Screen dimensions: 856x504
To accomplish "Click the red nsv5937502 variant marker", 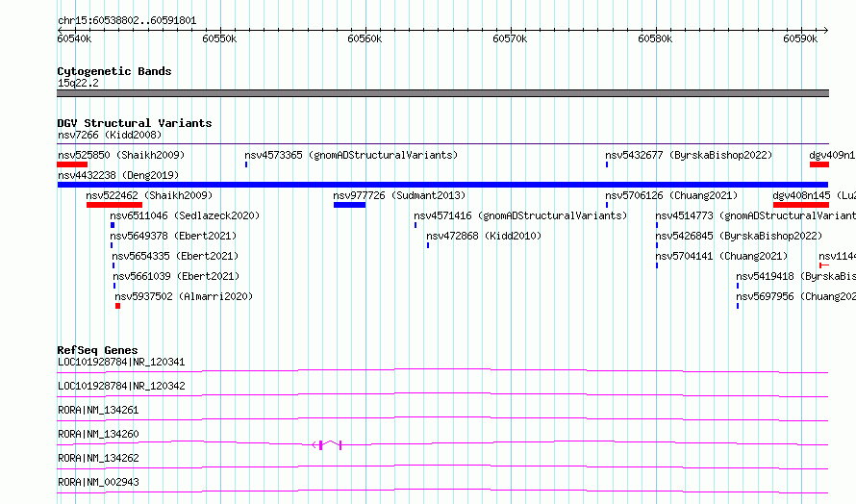I will 117,306.
